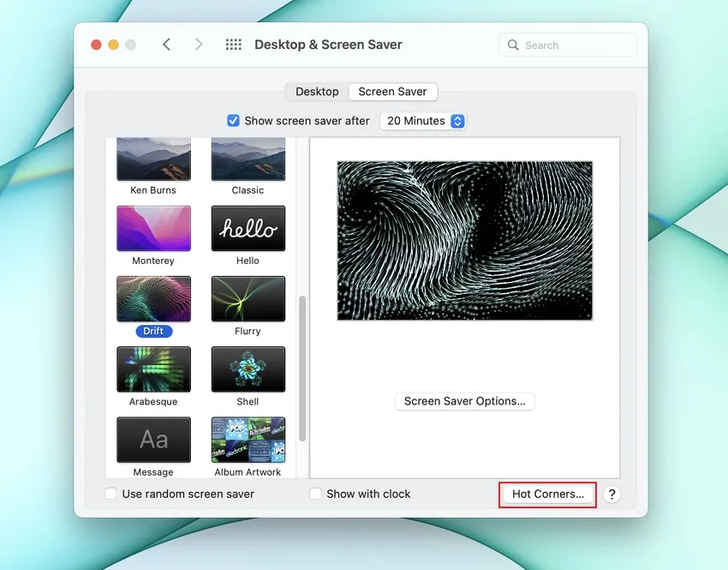This screenshot has height=570, width=728.
Task: Open the help question mark button
Action: tap(612, 495)
